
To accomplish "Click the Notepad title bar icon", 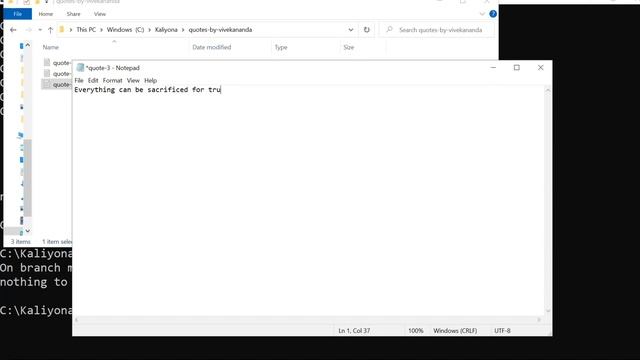I will (80, 68).
